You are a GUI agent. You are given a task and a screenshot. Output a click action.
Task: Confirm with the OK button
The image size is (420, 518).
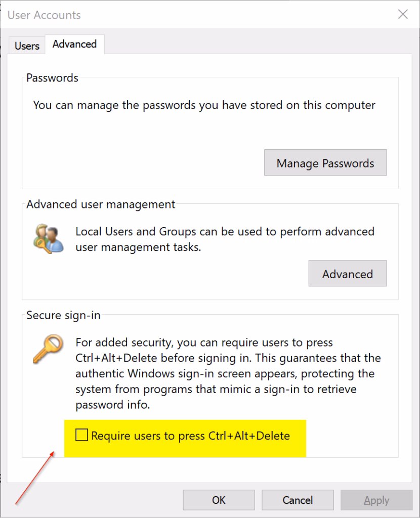click(x=219, y=500)
